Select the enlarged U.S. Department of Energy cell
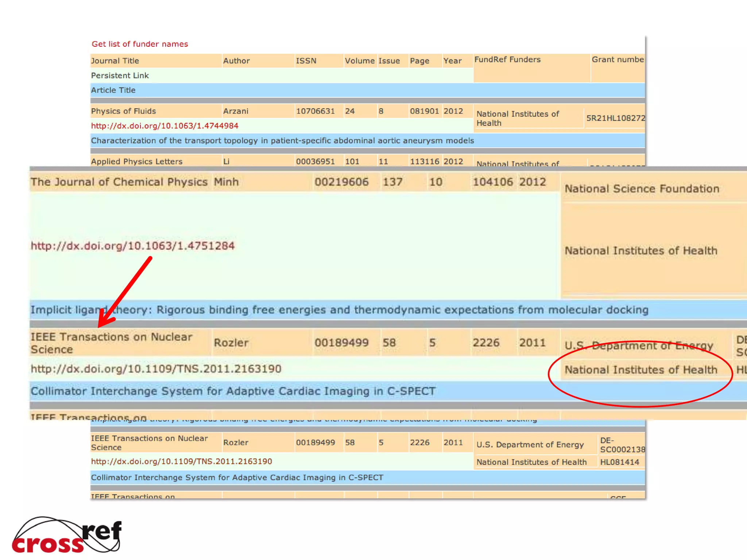The height and width of the screenshot is (560, 747). (x=639, y=345)
